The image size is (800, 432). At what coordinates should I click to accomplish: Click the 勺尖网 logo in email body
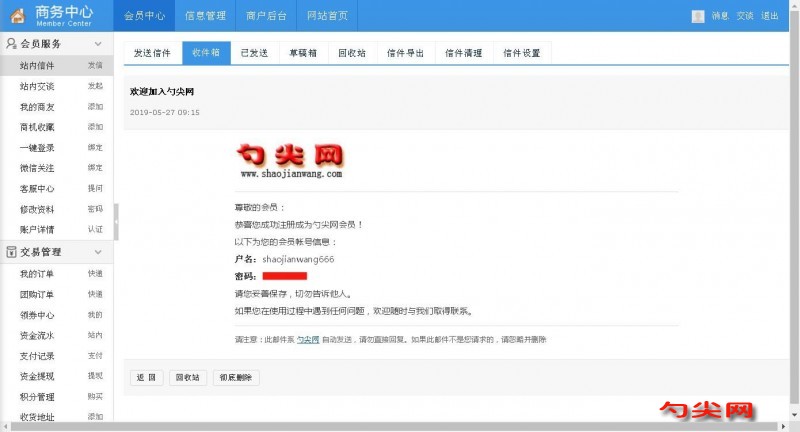coord(290,160)
